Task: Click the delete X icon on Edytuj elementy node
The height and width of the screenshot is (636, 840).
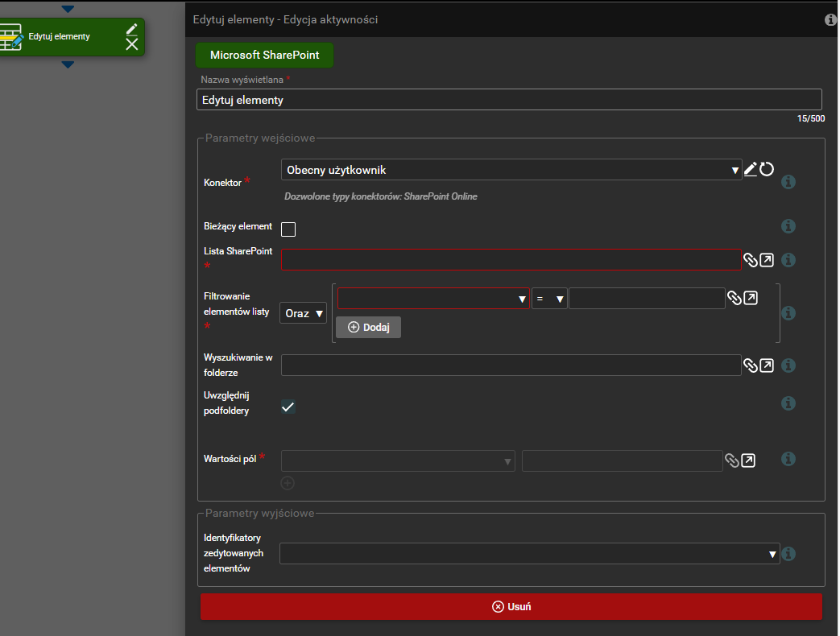Action: click(x=132, y=44)
